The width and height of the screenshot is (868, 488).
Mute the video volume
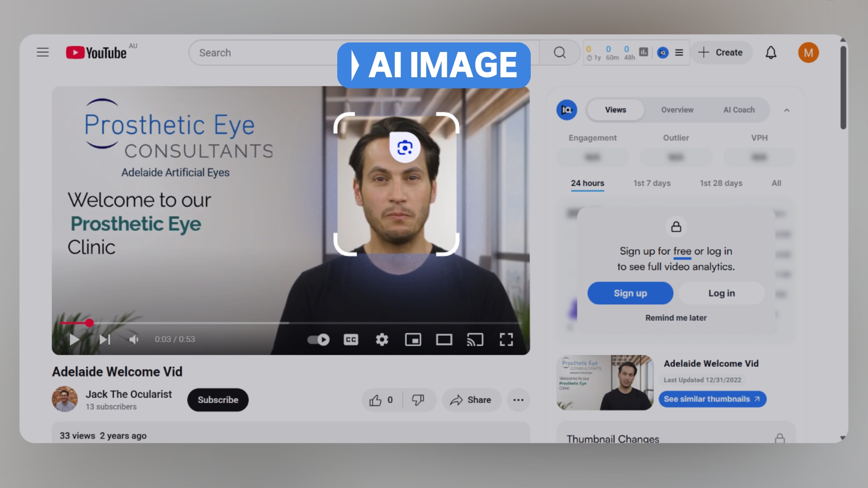(x=134, y=339)
